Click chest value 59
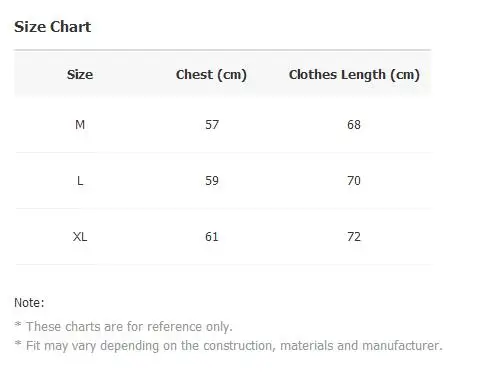 212,181
